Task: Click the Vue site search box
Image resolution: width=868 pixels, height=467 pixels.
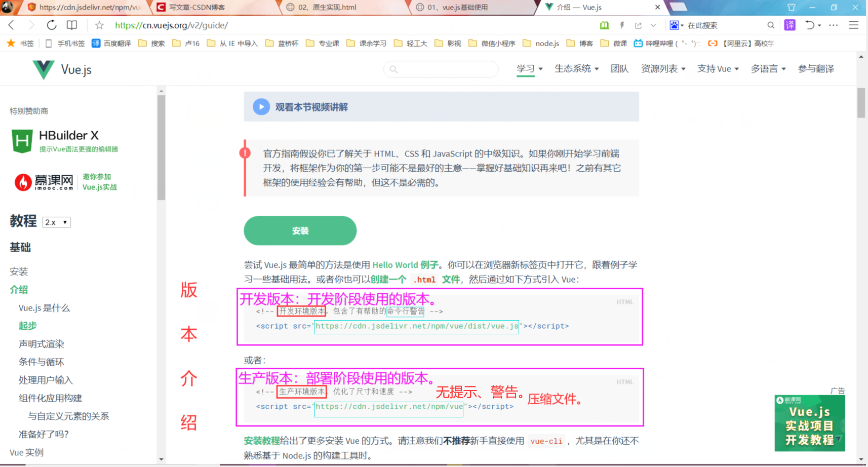Action: click(x=441, y=69)
